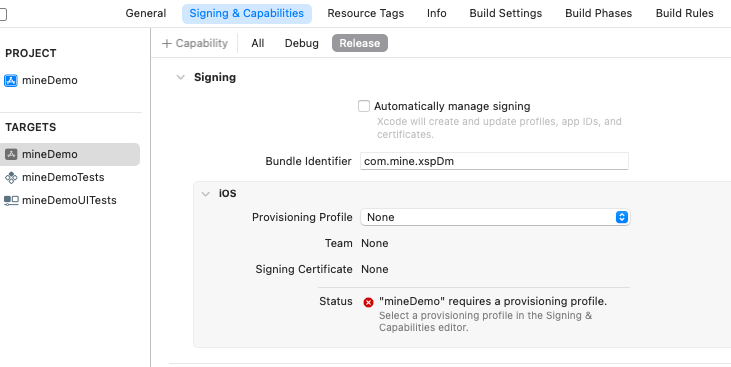Screen dimensions: 731x367
Task: Click the mineDemoTests unit test icon
Action: (11, 178)
